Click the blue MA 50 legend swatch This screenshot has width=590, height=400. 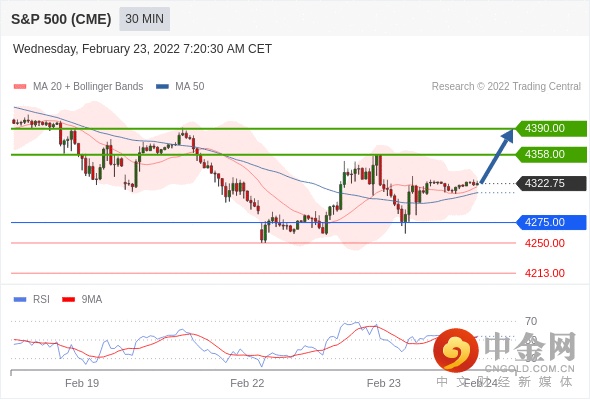[x=163, y=87]
